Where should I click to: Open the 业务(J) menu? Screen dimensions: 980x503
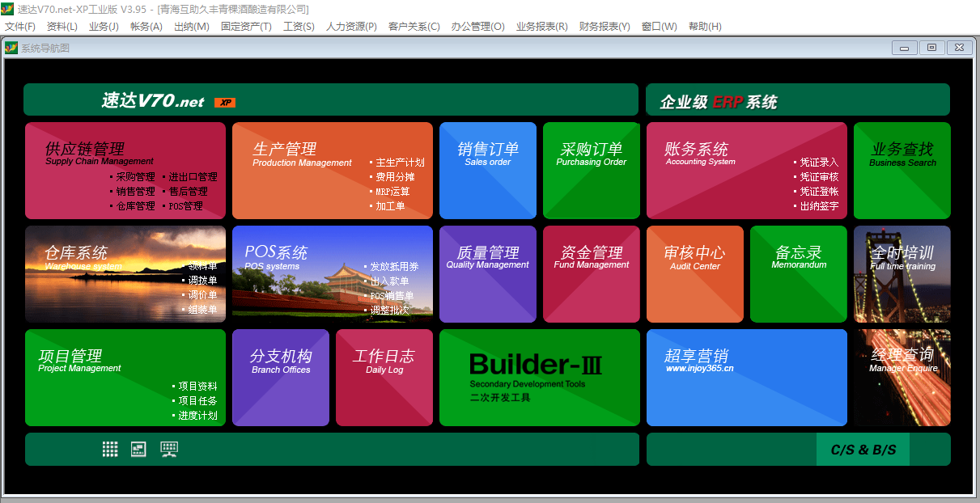(x=104, y=27)
